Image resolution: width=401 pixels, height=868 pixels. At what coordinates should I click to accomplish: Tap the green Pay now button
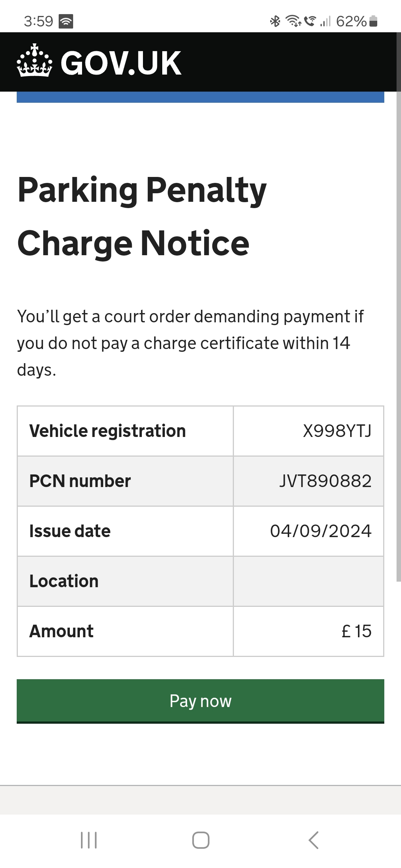click(x=200, y=701)
